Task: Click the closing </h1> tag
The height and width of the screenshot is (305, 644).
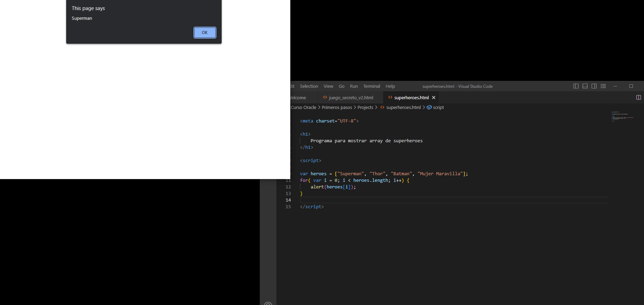Action: 307,147
